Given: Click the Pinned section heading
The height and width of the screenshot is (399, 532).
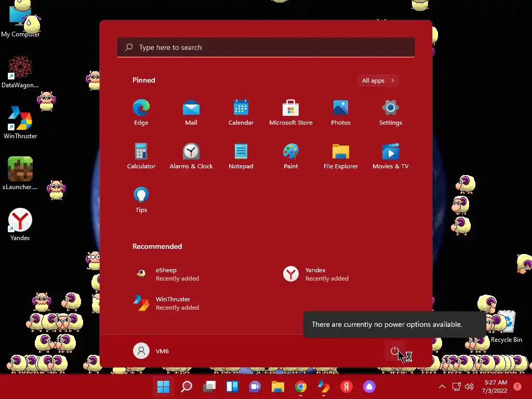Looking at the screenshot, I should [x=144, y=80].
